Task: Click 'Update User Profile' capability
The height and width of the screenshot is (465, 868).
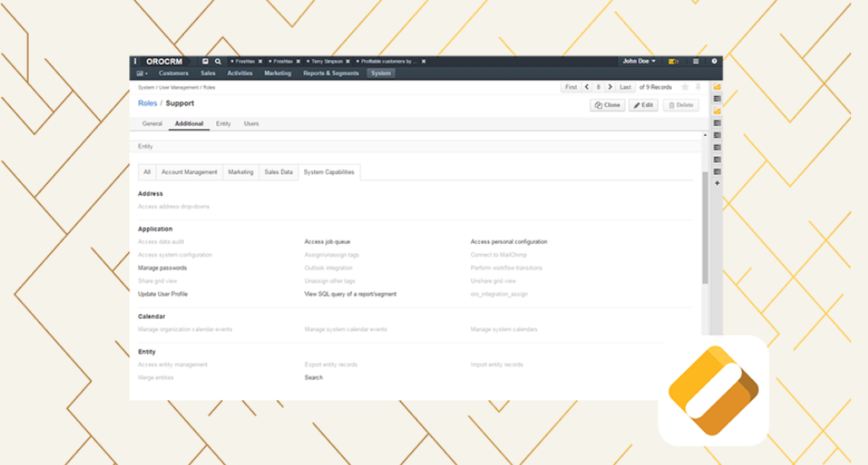Action: click(163, 294)
